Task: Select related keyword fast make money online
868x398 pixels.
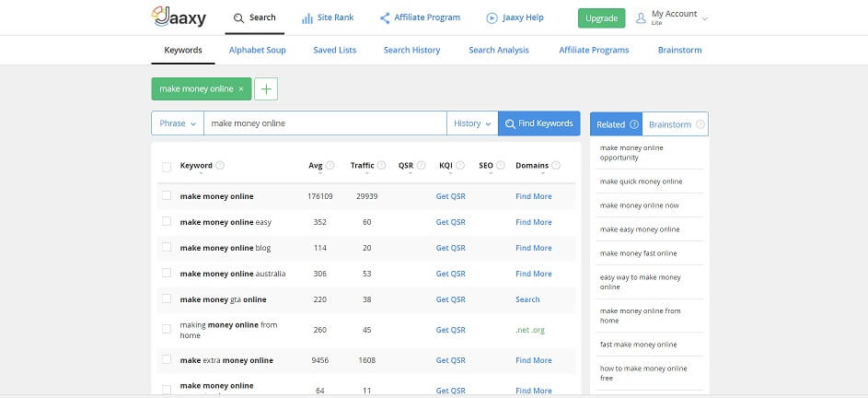Action: coord(638,345)
